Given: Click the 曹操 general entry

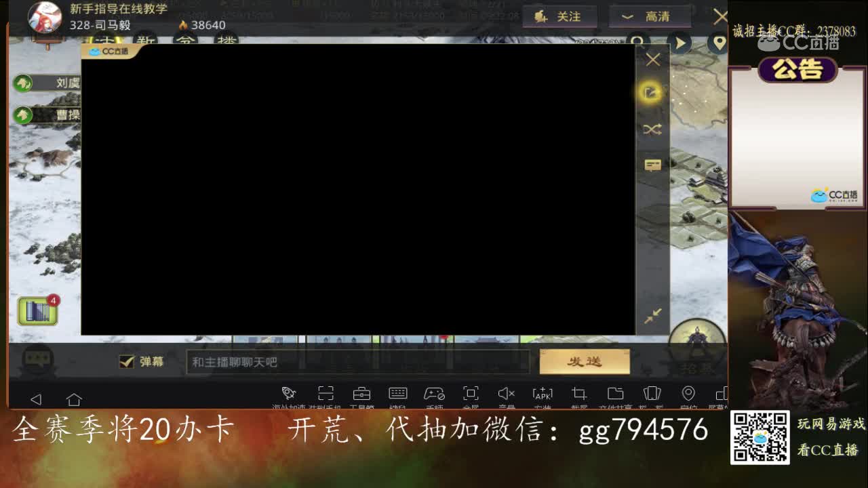Looking at the screenshot, I should point(47,115).
